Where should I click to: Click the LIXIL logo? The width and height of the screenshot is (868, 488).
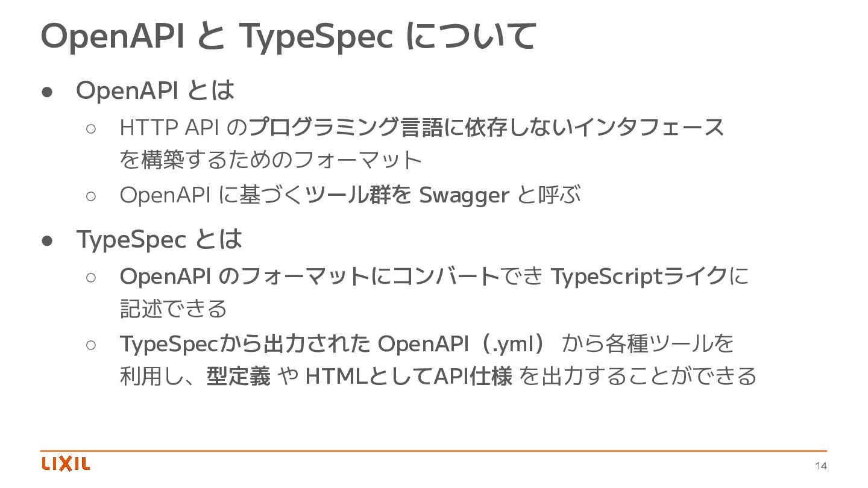pos(66,464)
